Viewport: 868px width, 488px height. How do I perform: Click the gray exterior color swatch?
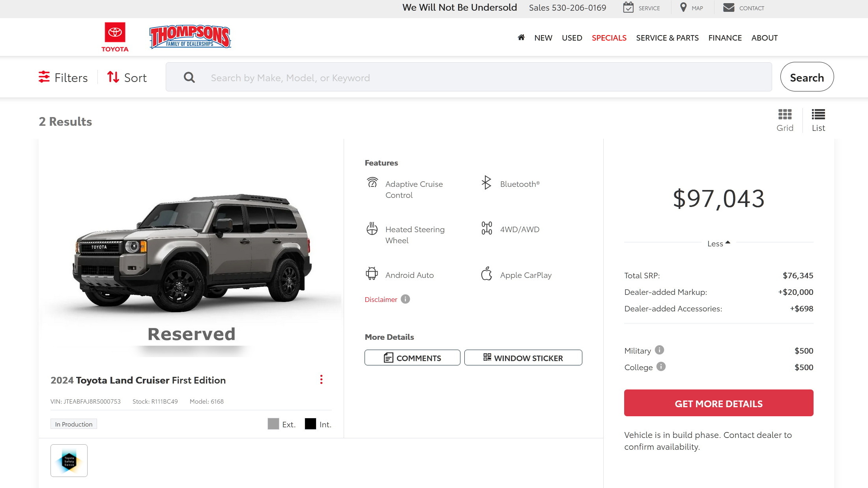(273, 424)
